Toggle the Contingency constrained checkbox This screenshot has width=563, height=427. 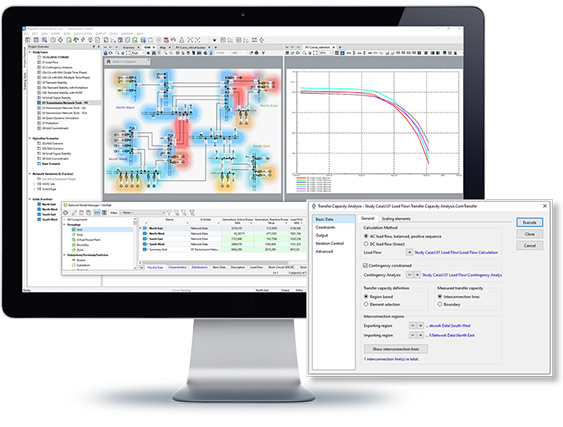(x=365, y=265)
